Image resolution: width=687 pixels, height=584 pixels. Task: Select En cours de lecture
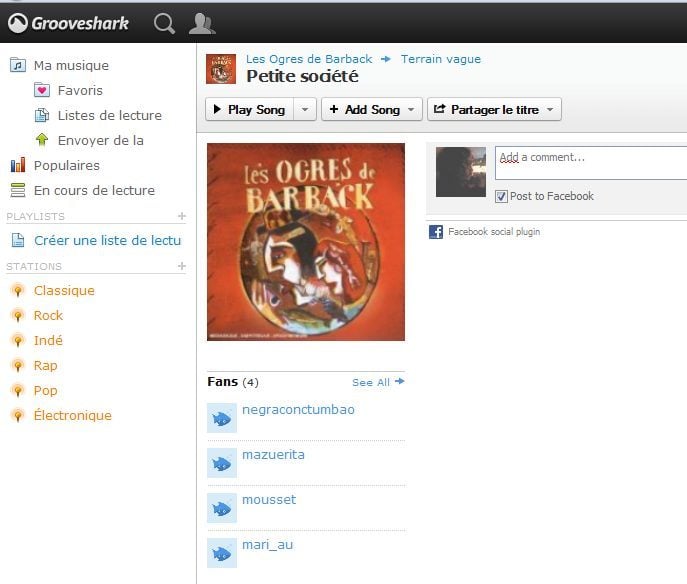click(x=94, y=190)
